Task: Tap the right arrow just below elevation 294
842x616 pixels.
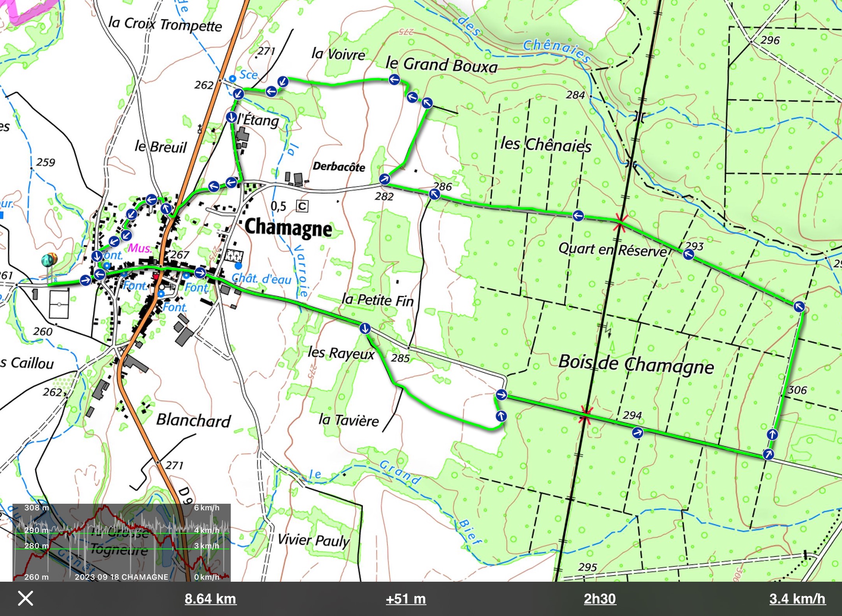Action: click(x=637, y=433)
